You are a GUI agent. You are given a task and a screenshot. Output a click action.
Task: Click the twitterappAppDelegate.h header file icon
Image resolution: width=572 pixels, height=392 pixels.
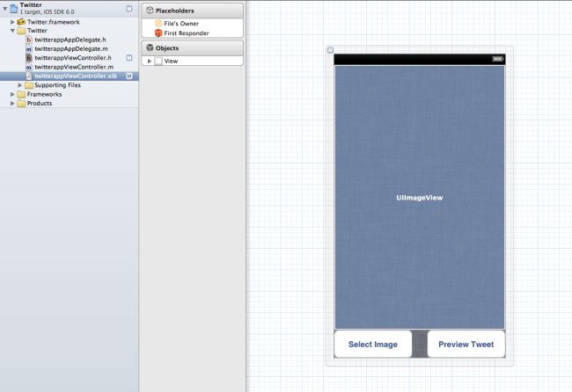(29, 40)
